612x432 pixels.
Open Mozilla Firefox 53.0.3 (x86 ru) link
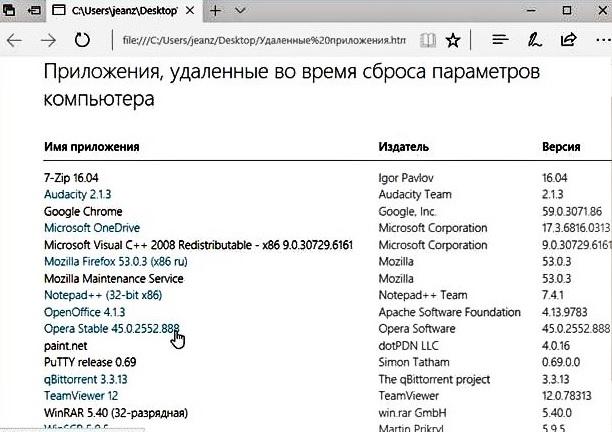tap(116, 261)
